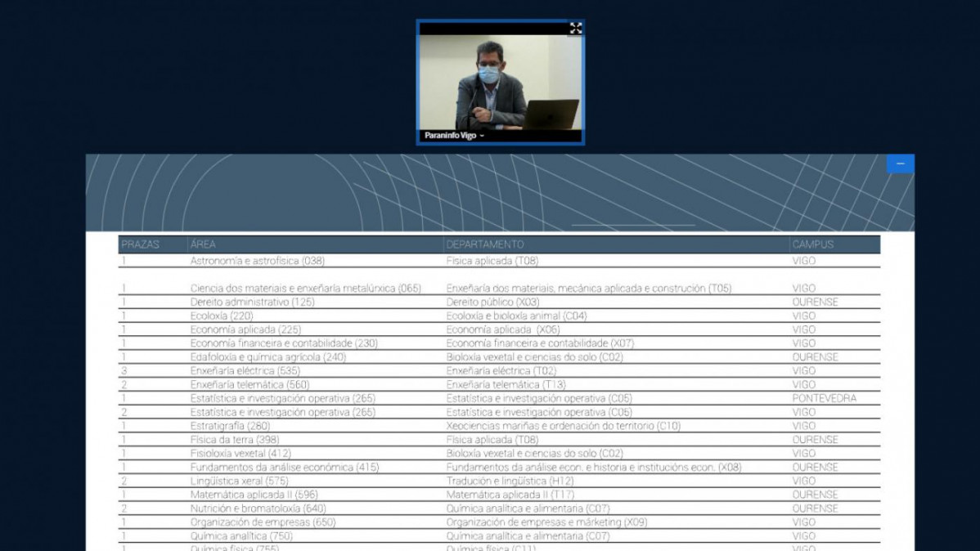
Task: Click the Dereito administrativo (125) area entry
Action: (x=252, y=302)
